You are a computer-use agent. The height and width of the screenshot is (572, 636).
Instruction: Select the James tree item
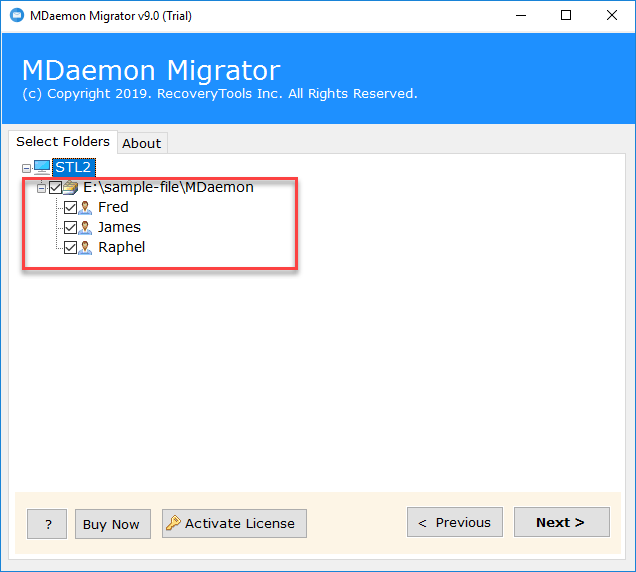coord(119,227)
